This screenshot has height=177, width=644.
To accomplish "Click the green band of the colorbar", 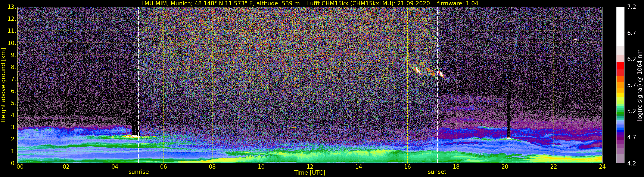I will [x=620, y=111].
